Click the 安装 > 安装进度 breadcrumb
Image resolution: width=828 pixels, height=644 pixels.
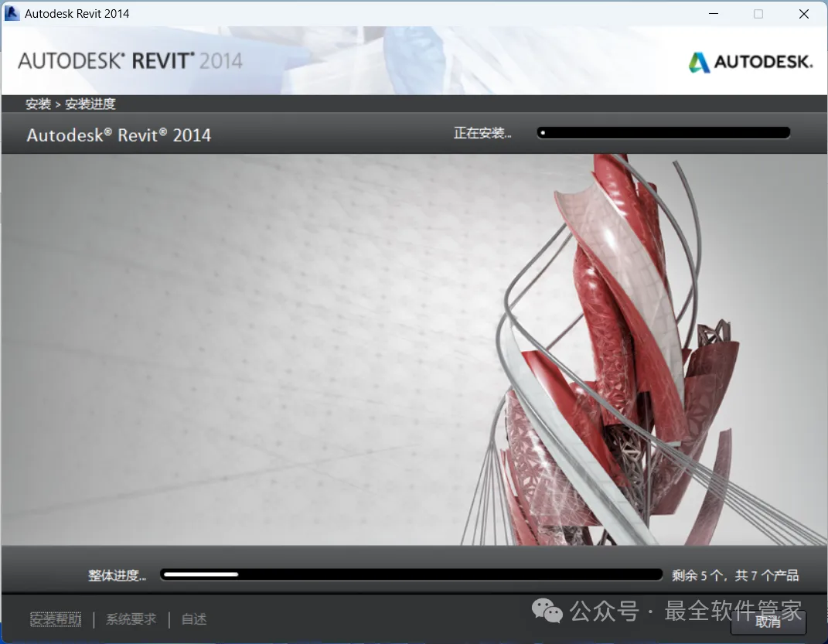(70, 104)
